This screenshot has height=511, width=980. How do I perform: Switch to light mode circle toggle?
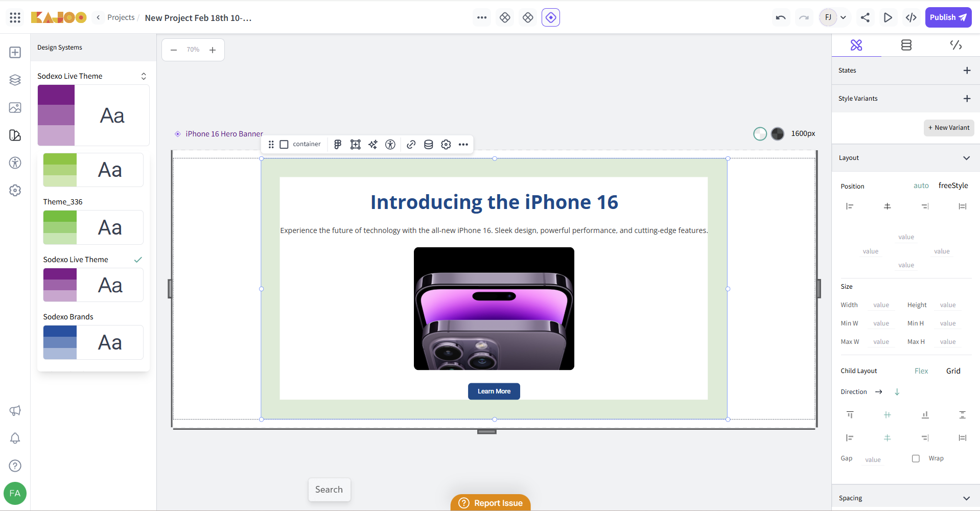tap(760, 134)
